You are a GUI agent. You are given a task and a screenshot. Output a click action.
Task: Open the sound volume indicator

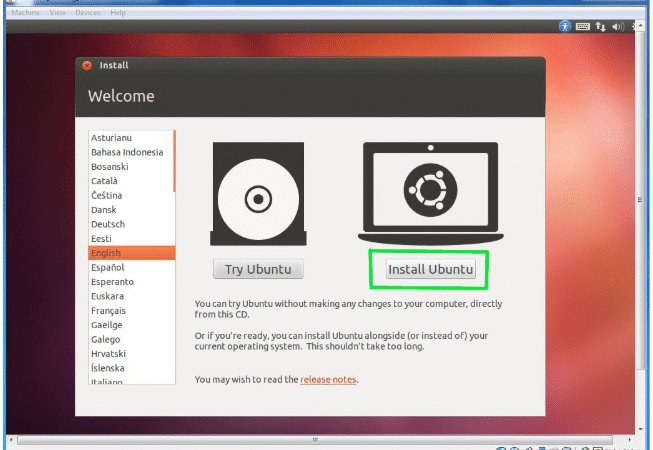click(x=618, y=27)
